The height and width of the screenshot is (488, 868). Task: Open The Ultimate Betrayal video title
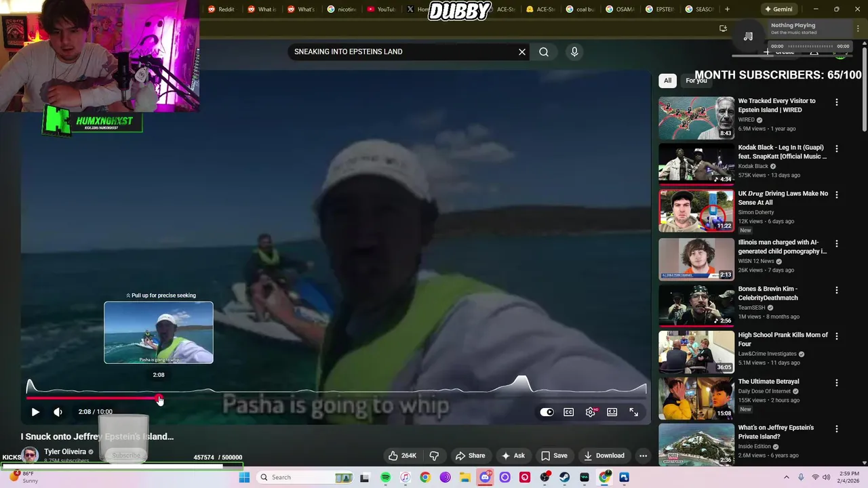click(768, 382)
